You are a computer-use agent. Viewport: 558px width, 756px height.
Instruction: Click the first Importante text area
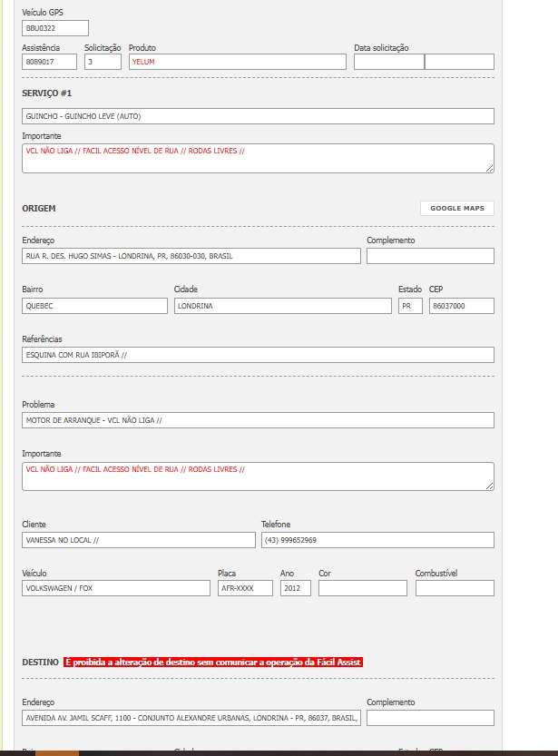[x=258, y=158]
